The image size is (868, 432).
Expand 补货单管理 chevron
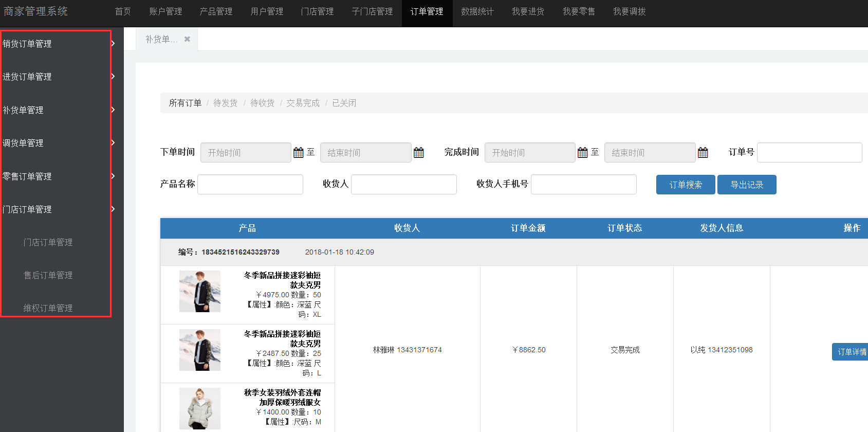[x=113, y=110]
